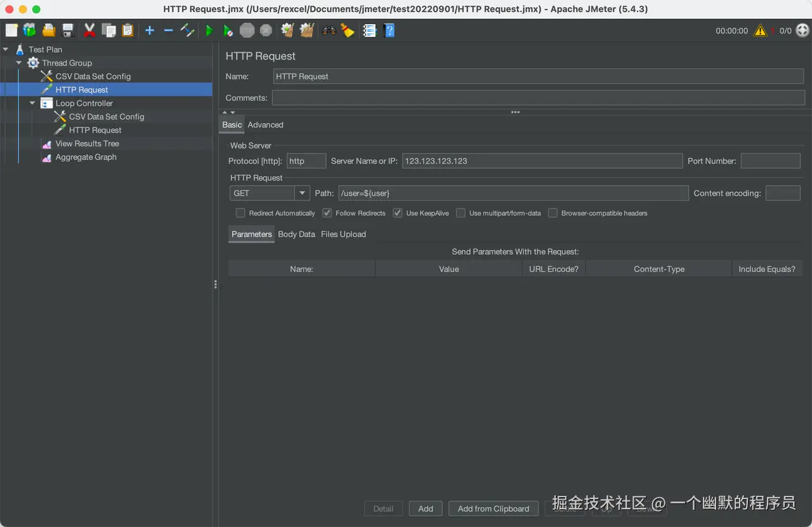The height and width of the screenshot is (527, 812).
Task: Uncheck Use KeepAlive checkbox
Action: point(398,213)
